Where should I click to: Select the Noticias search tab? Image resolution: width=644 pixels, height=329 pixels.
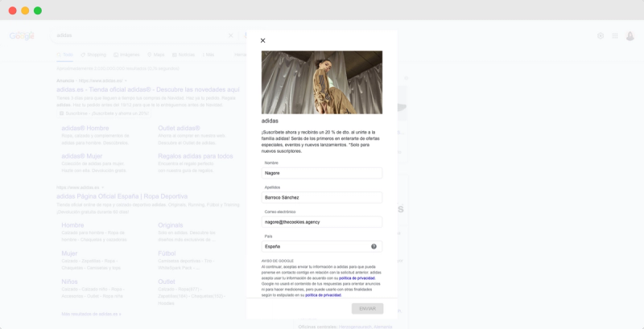coord(184,55)
